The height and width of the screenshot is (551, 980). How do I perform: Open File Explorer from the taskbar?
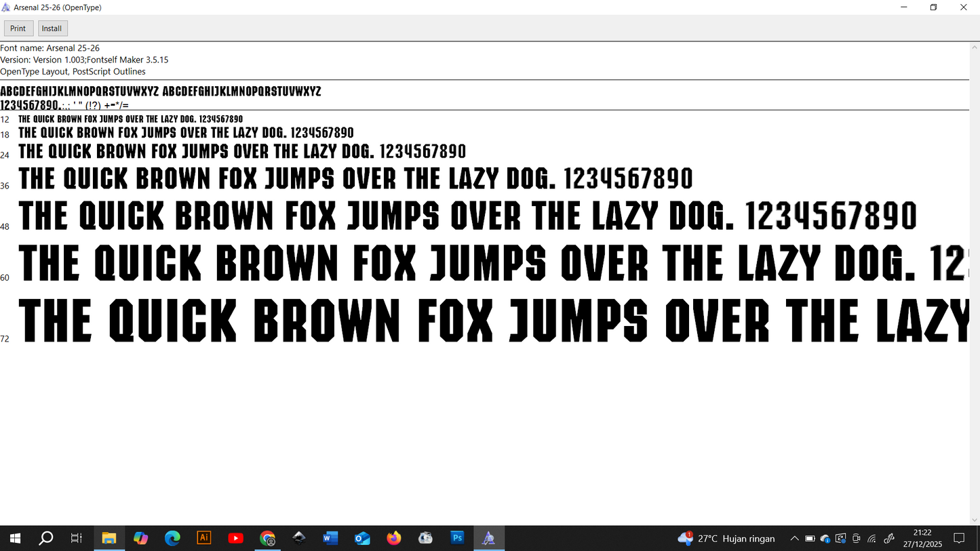109,537
